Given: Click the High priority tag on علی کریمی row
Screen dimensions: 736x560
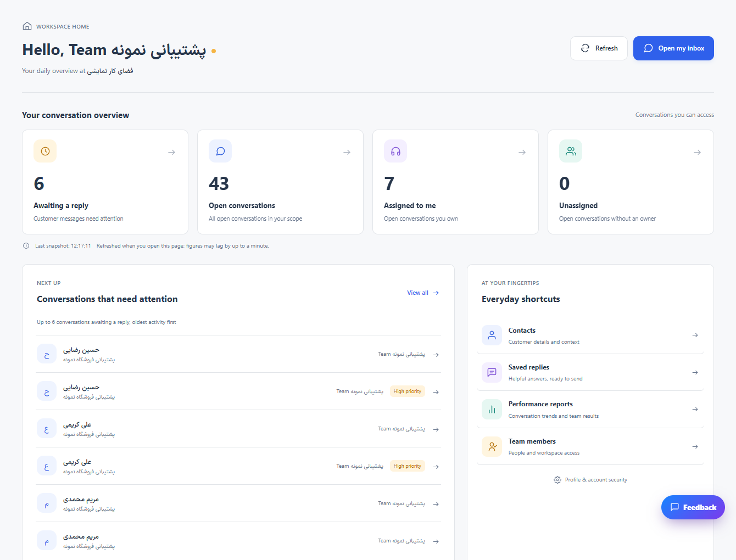Looking at the screenshot, I should [408, 466].
